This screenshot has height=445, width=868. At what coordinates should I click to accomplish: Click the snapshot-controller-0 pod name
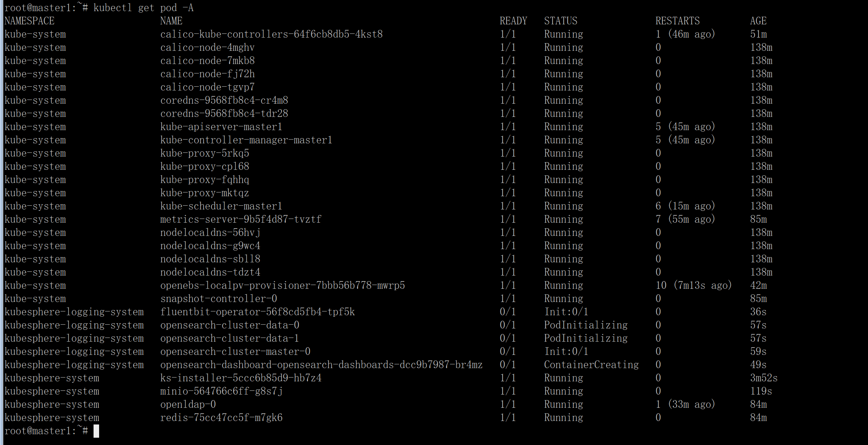coord(218,299)
